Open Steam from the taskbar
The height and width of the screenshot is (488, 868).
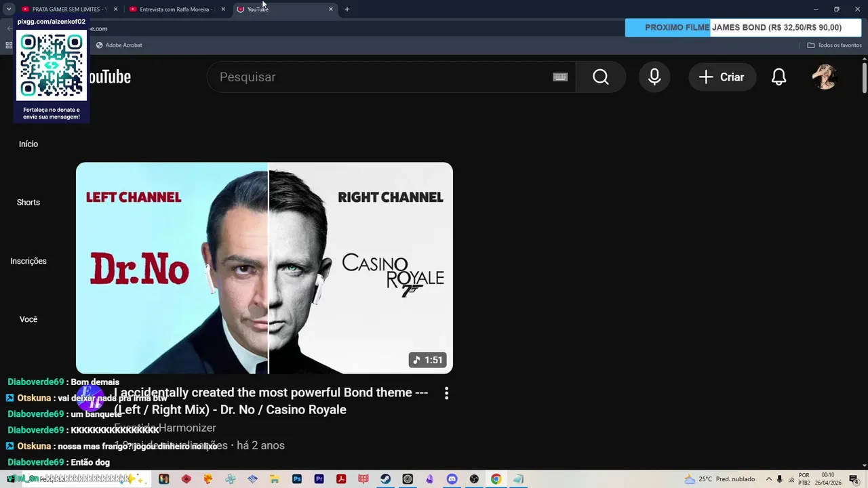tap(385, 479)
